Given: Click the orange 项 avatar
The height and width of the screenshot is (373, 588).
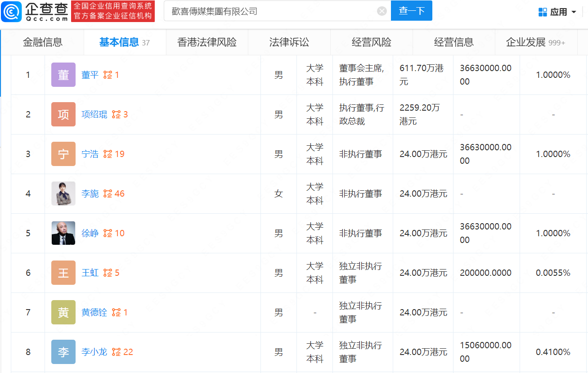Looking at the screenshot, I should coord(63,114).
